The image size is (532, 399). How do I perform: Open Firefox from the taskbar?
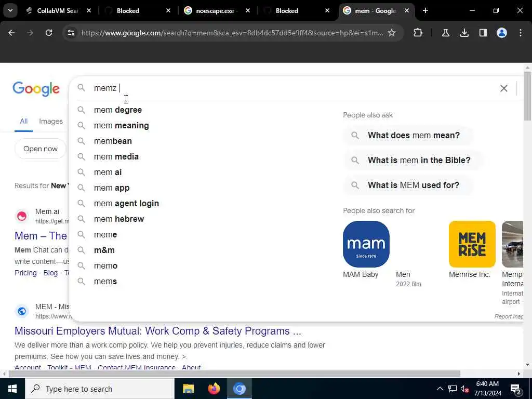(x=214, y=389)
